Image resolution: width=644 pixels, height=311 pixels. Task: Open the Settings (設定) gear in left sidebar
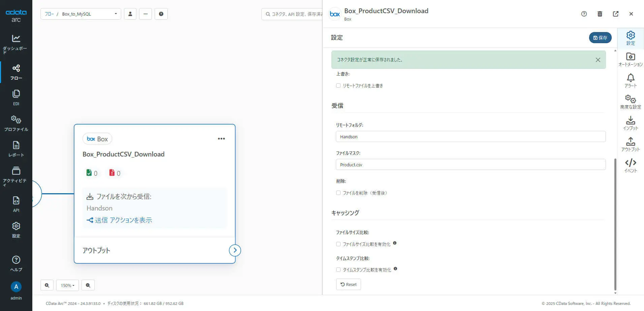16,230
